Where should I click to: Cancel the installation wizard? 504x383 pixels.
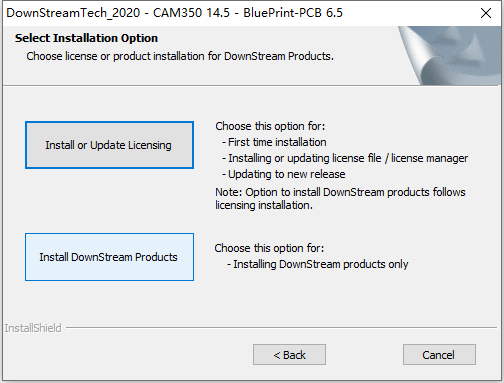pyautogui.click(x=439, y=355)
